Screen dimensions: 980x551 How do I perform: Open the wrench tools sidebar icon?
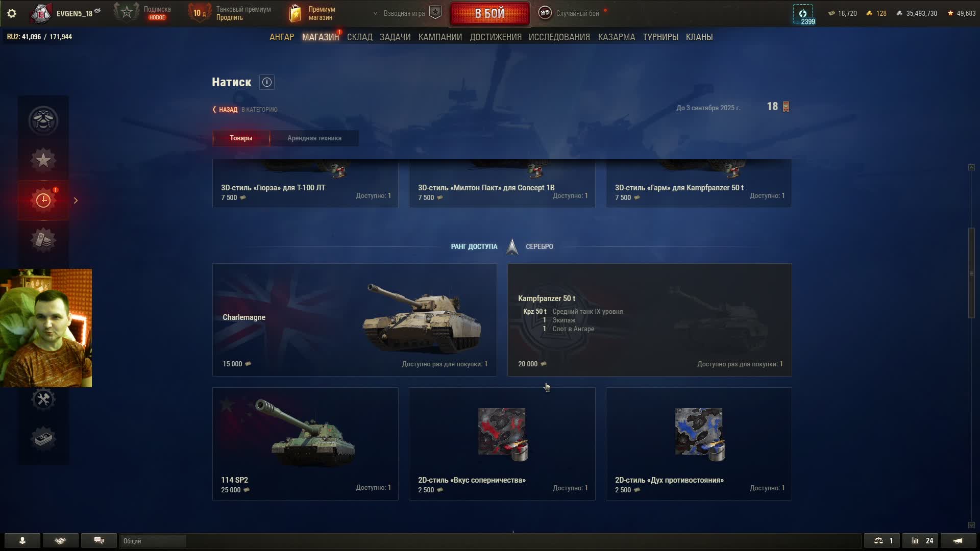pyautogui.click(x=43, y=399)
